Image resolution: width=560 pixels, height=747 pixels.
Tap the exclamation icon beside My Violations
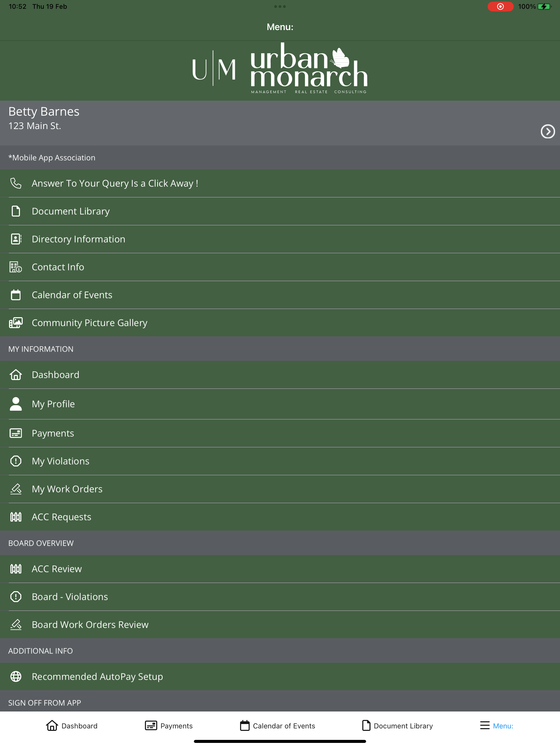16,461
